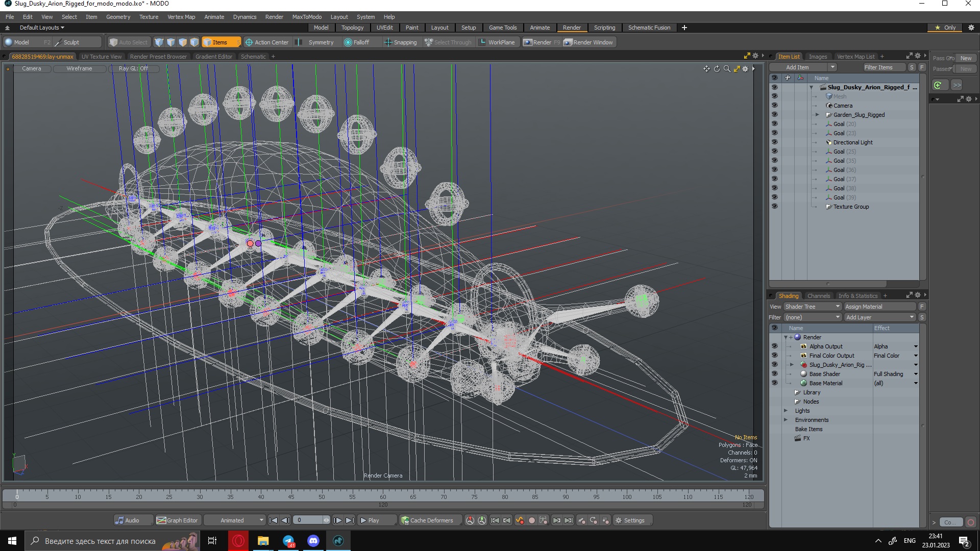Open Discord from taskbar

tap(313, 541)
